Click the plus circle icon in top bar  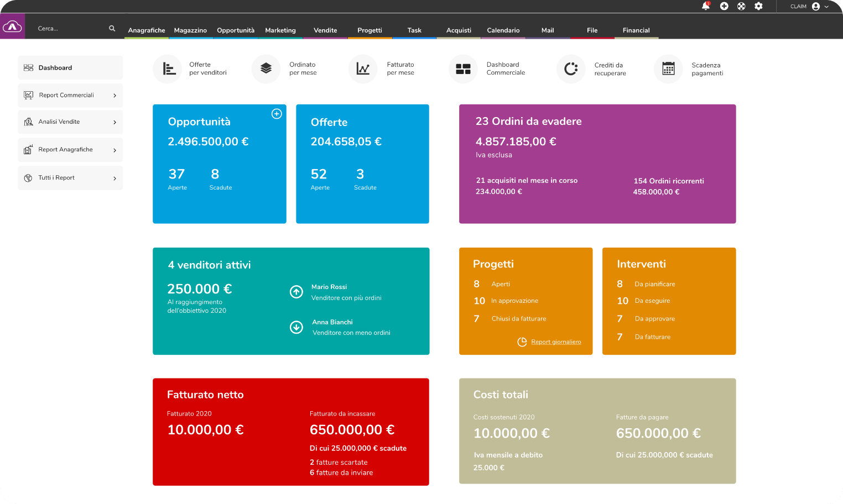coord(724,6)
